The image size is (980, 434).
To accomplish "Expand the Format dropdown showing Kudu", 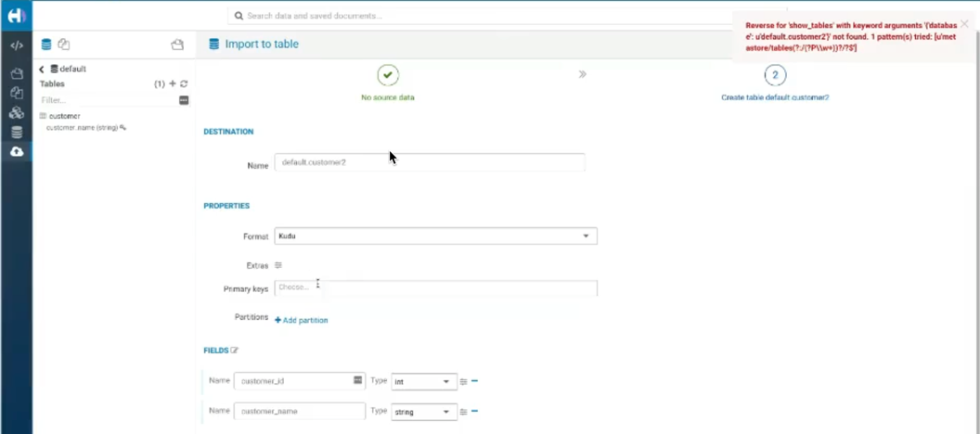I will (435, 236).
